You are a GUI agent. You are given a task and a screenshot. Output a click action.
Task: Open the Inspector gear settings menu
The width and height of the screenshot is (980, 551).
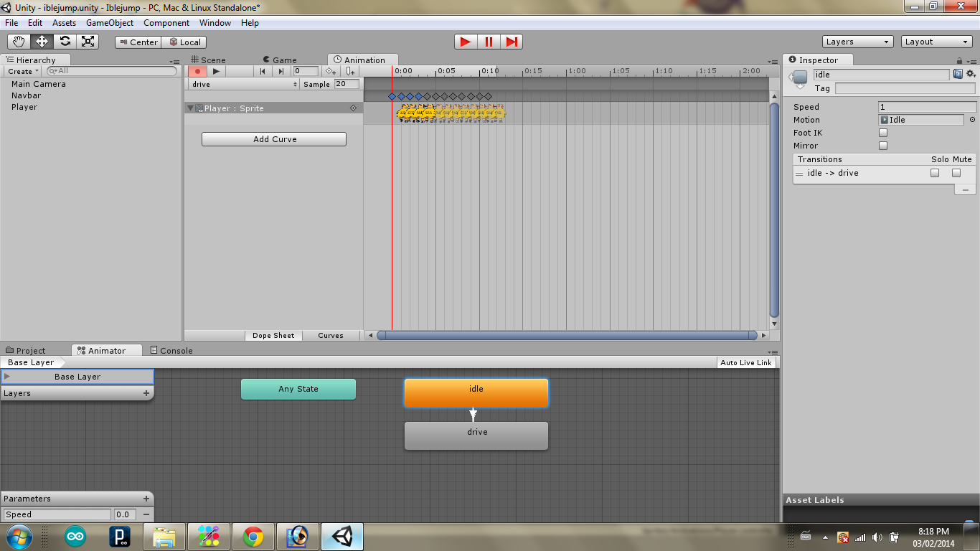[971, 74]
